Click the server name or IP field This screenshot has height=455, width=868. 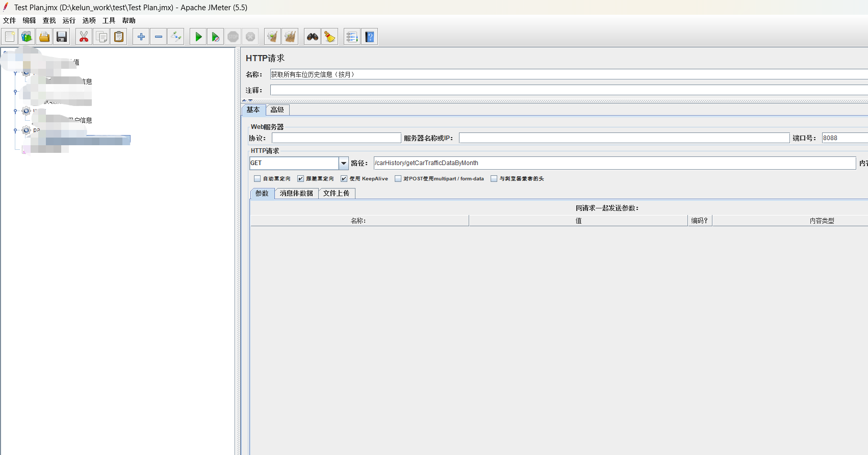pos(624,138)
